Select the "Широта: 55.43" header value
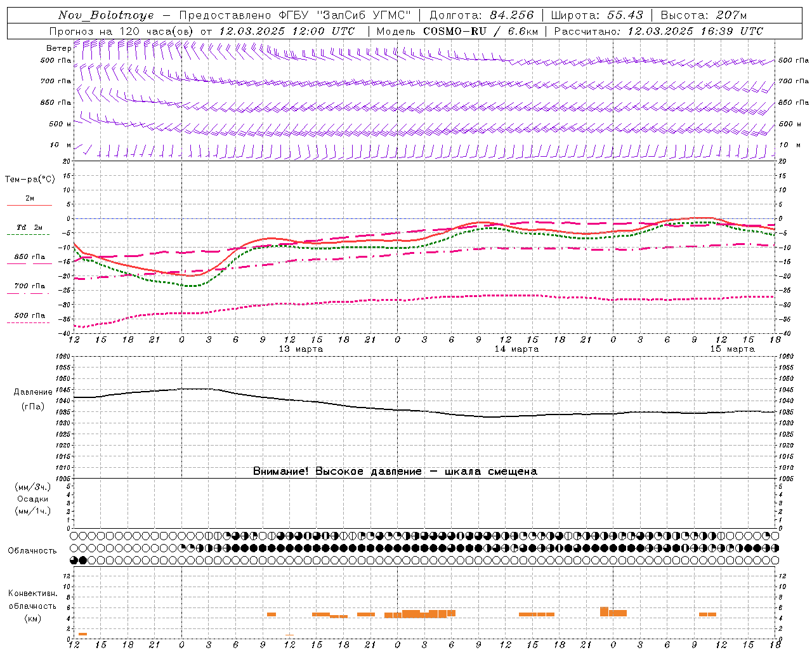 [597, 15]
